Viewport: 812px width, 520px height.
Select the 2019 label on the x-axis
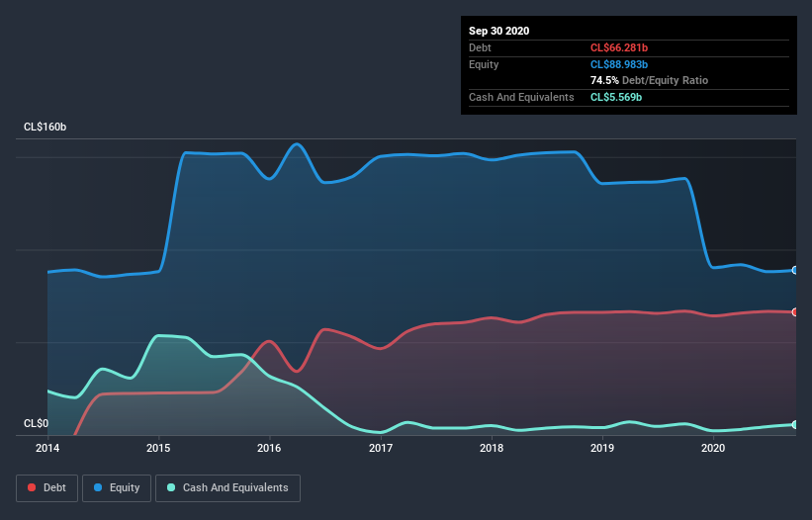point(602,448)
